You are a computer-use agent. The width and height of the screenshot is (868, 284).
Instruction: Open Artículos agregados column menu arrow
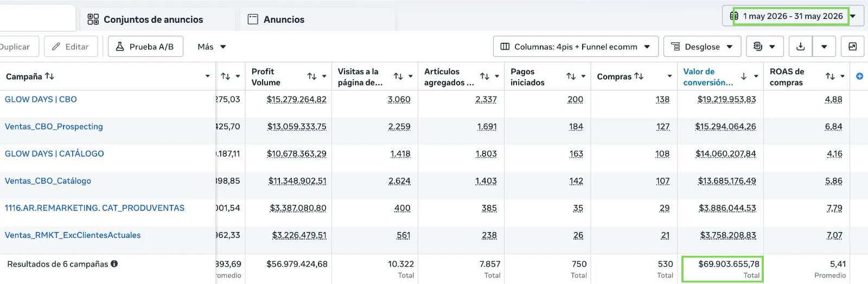[x=497, y=76]
